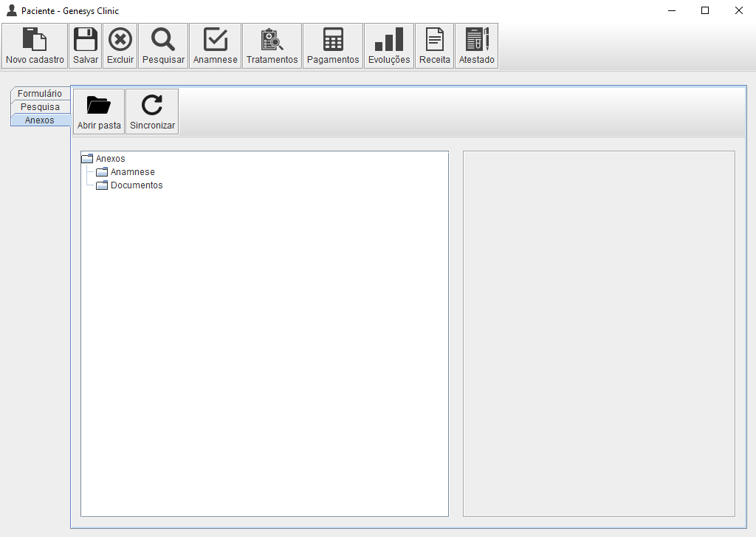Open the Atestado toolbar icon
Image resolution: width=756 pixels, height=537 pixels.
coord(477,46)
